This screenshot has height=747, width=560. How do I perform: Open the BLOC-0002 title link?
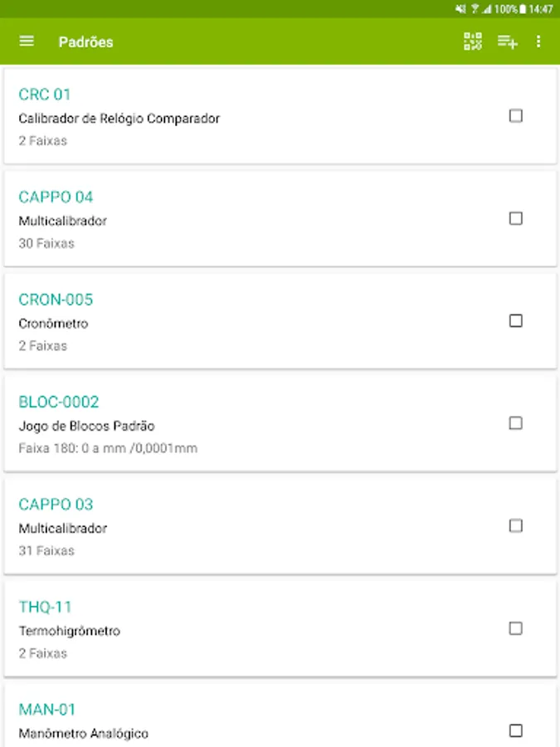[59, 402]
